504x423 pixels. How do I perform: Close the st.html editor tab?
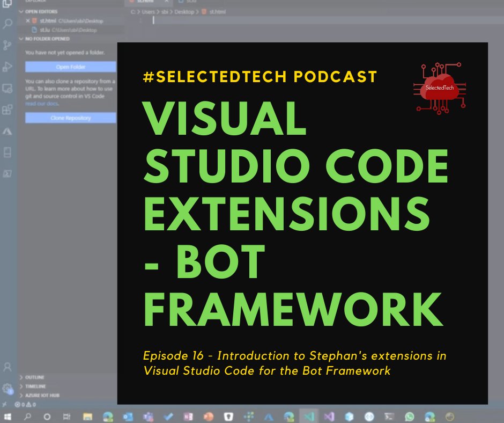click(167, 2)
